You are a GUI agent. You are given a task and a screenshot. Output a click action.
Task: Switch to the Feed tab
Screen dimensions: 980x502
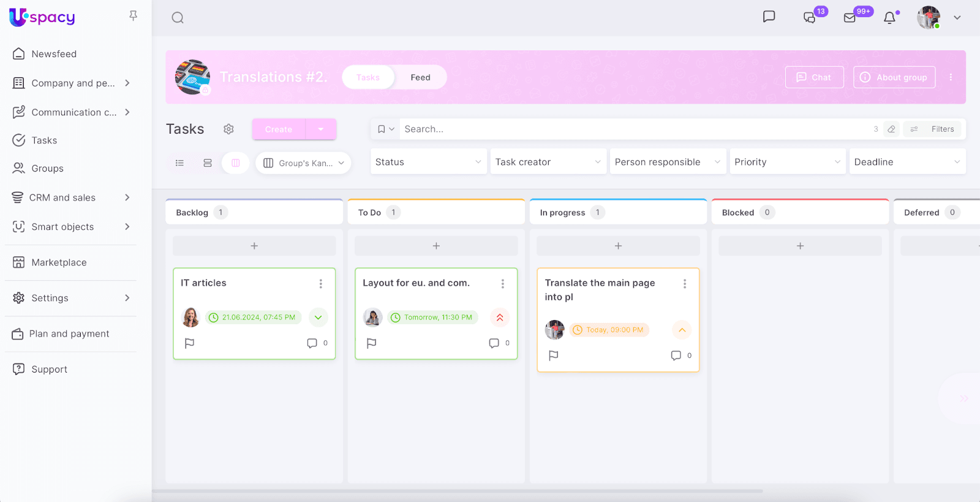420,77
